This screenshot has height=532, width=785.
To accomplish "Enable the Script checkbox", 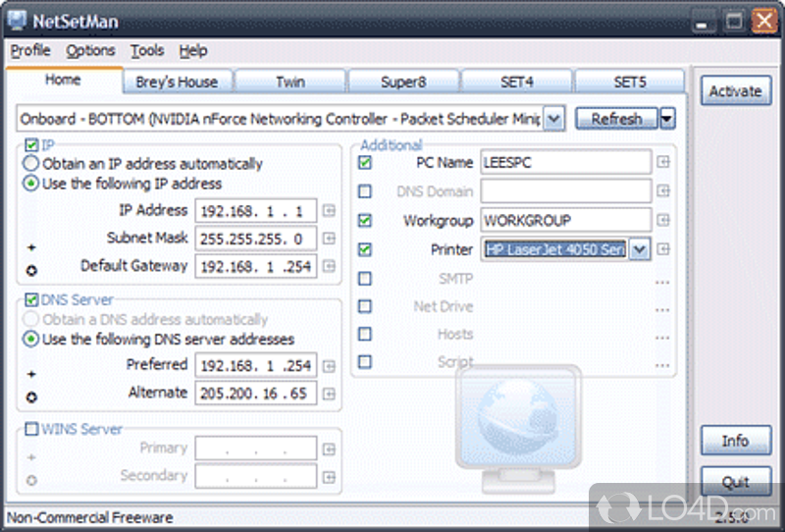I will click(x=365, y=361).
